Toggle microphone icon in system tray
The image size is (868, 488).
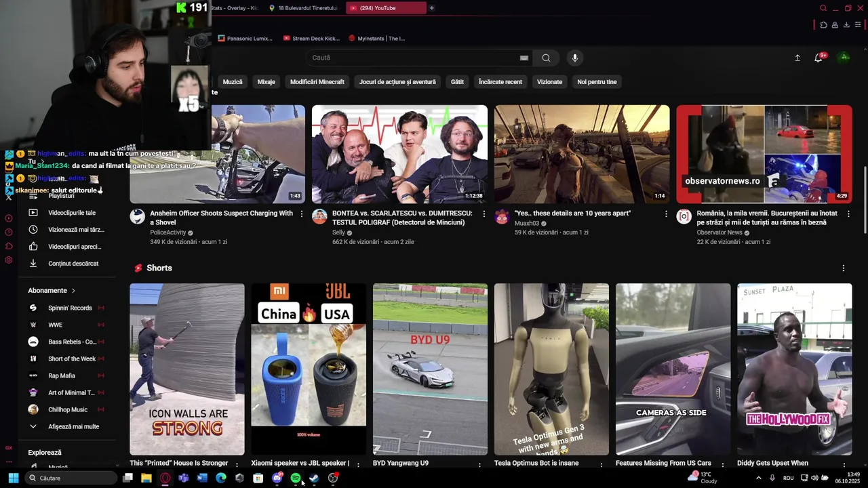tap(772, 478)
